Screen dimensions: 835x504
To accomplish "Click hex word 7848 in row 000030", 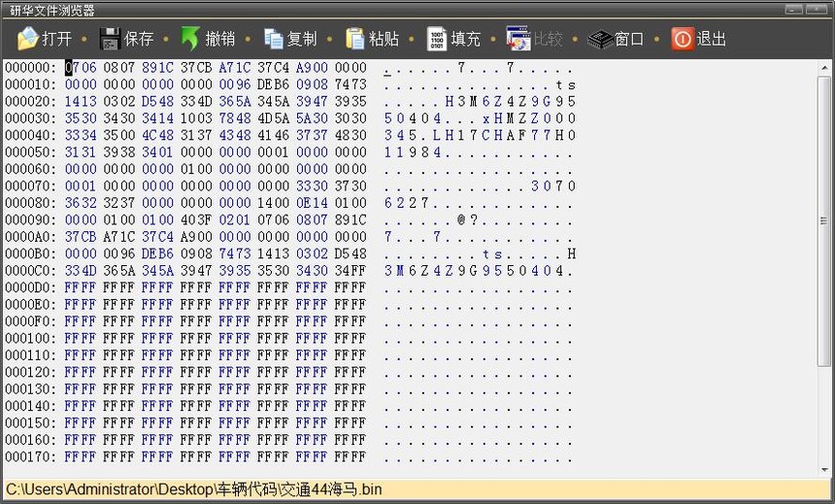I will point(235,118).
